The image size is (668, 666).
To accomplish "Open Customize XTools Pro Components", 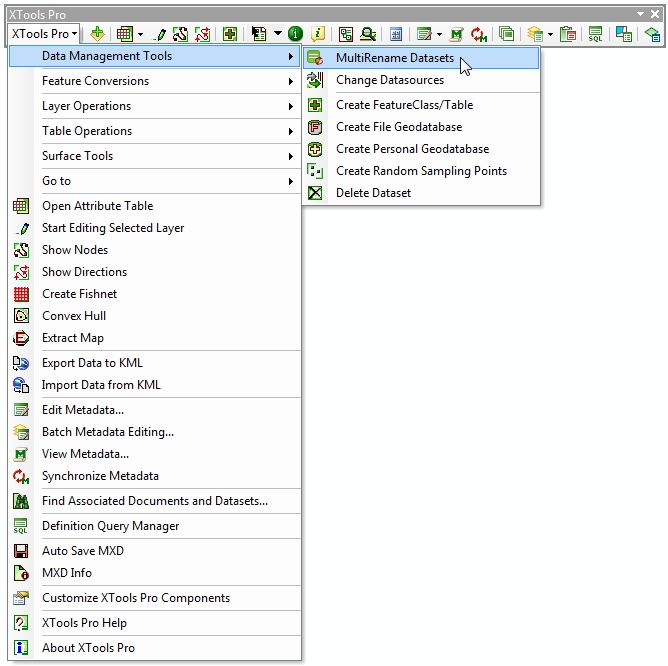I will (x=155, y=598).
